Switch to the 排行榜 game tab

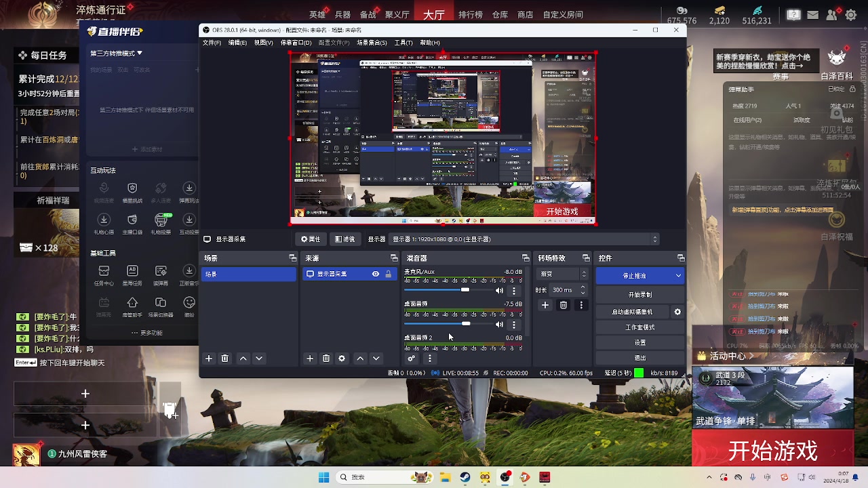pyautogui.click(x=471, y=14)
